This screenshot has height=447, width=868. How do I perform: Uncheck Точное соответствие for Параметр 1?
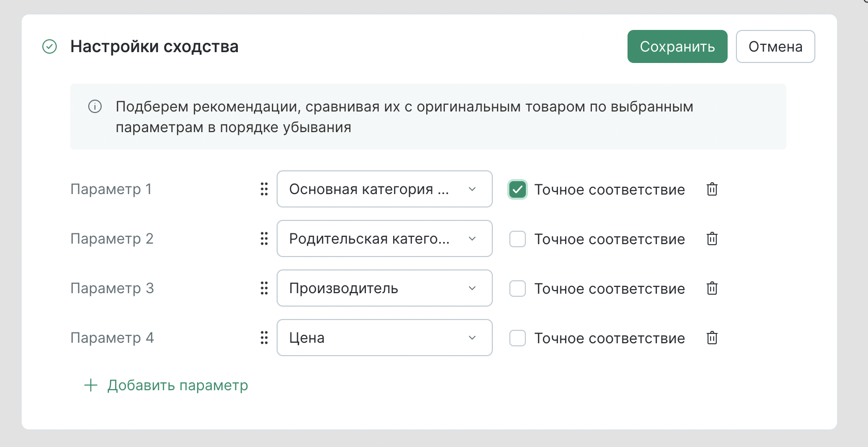pos(518,189)
